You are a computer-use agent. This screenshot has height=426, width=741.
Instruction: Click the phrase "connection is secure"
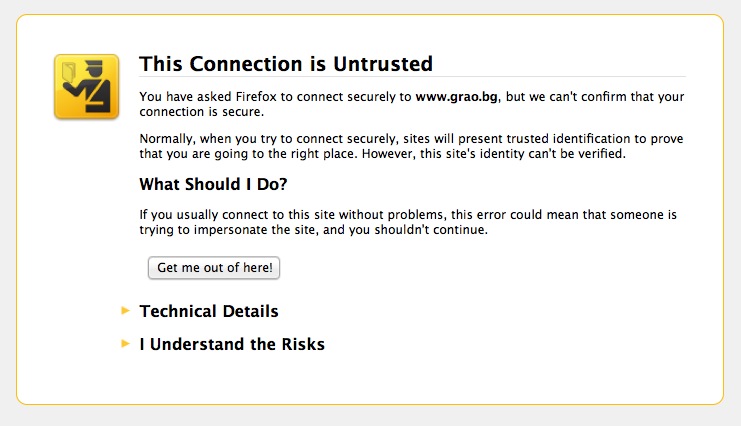(201, 112)
